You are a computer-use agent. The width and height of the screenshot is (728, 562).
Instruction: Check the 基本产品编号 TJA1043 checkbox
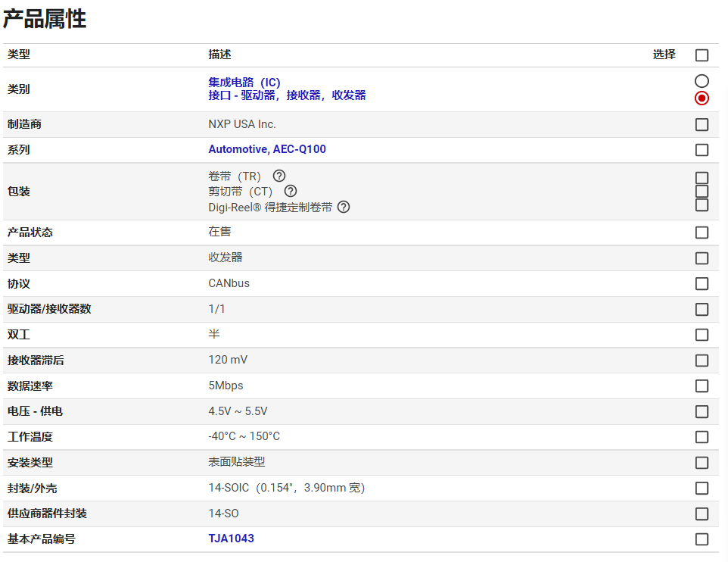coord(702,539)
